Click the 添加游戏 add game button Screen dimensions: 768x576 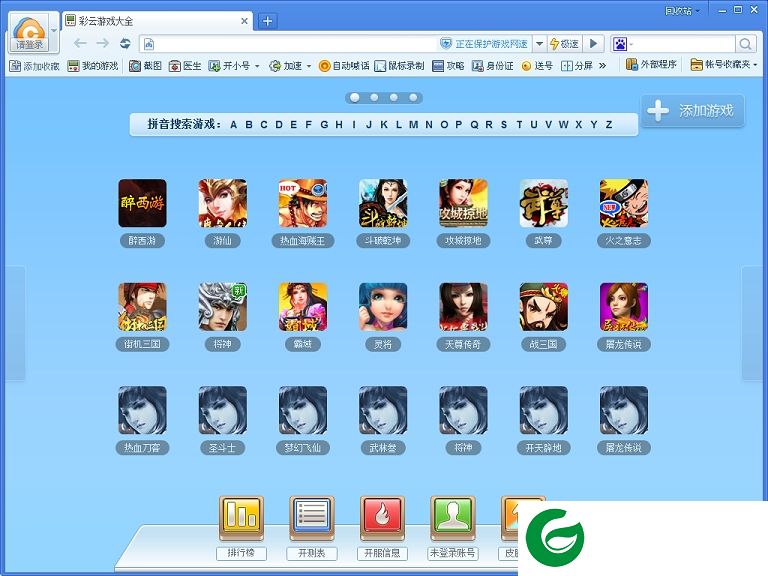[x=693, y=111]
